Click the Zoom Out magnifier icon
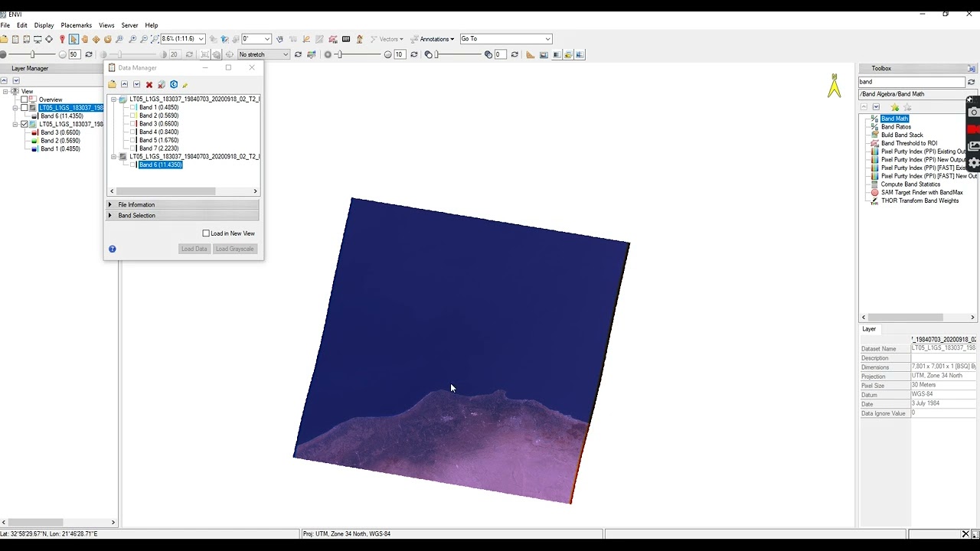 (144, 39)
